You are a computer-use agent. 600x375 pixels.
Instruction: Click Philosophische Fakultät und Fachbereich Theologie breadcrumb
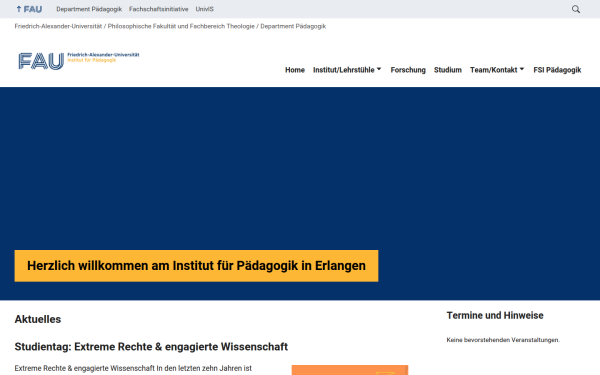181,26
